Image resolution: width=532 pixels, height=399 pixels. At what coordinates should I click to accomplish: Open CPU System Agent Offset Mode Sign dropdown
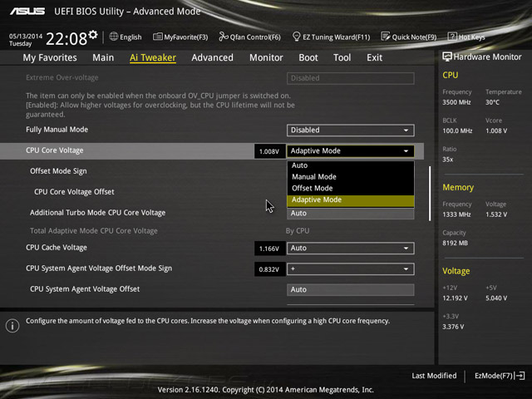pyautogui.click(x=351, y=269)
